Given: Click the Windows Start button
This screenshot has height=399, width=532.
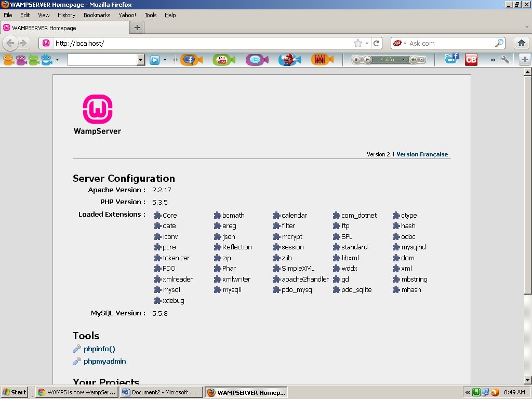Looking at the screenshot, I should [14, 392].
